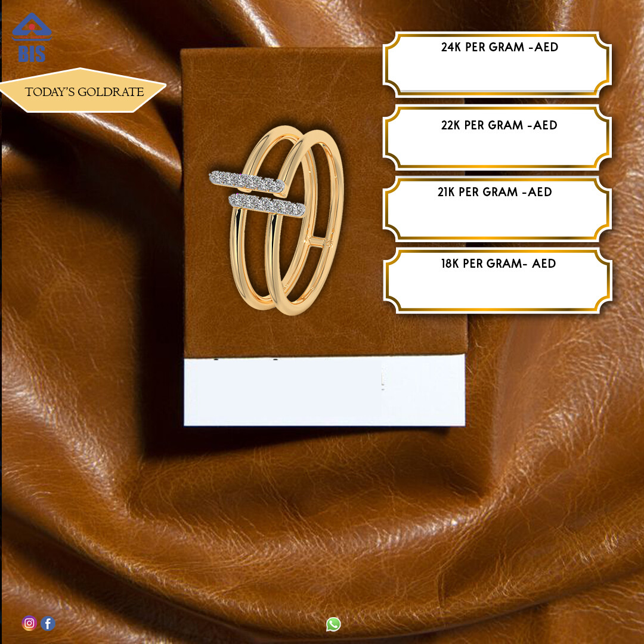Open the Facebook icon
Image resolution: width=644 pixels, height=644 pixels.
(48, 624)
